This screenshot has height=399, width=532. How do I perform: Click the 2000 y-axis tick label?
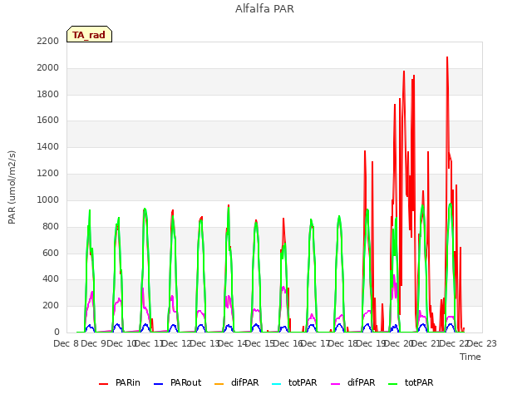click(x=48, y=68)
